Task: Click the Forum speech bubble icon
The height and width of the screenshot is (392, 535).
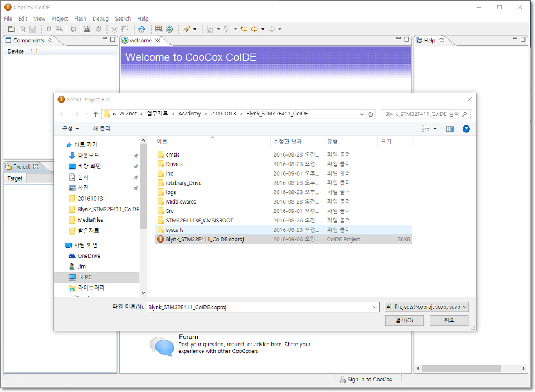Action: [x=162, y=346]
